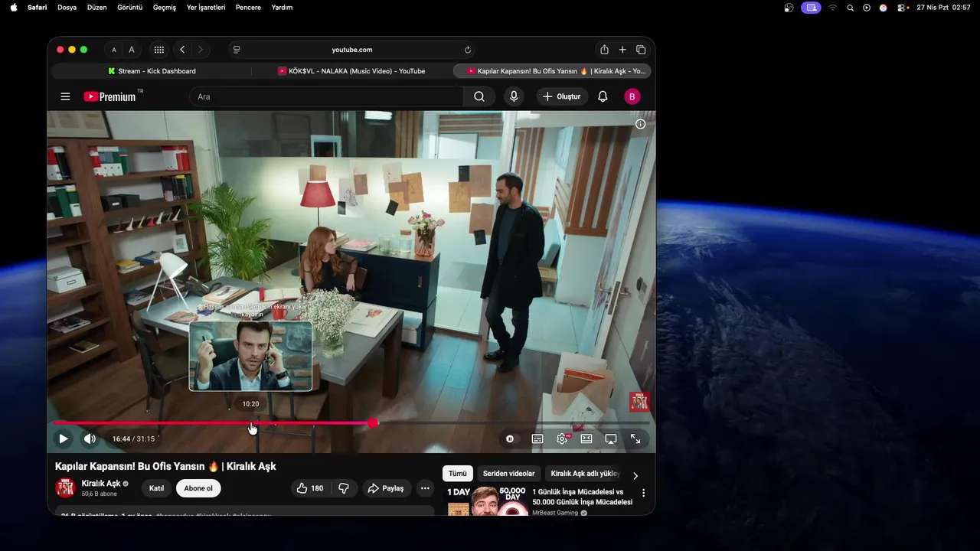Click the youtube.com address field
980x551 pixels.
click(x=352, y=50)
